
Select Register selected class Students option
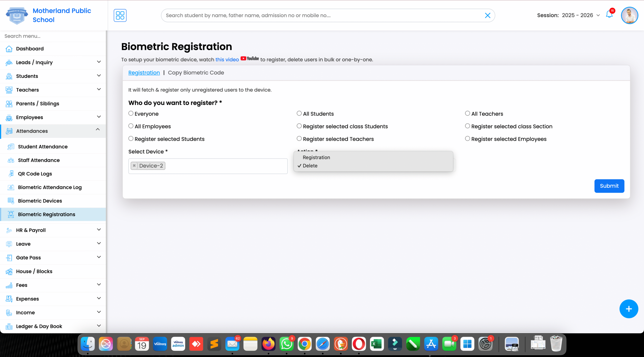pos(299,126)
